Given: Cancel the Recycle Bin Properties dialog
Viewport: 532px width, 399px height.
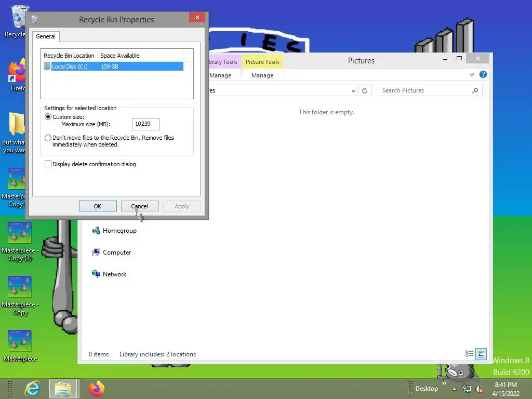Looking at the screenshot, I should click(140, 206).
